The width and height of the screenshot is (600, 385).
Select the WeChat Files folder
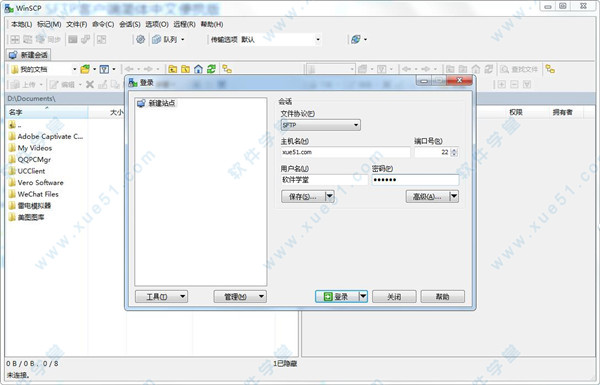pos(33,194)
